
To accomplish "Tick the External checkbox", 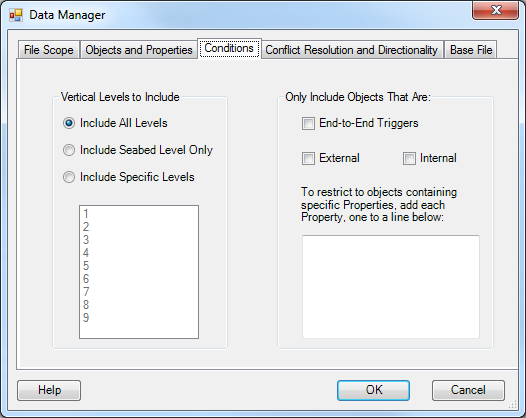I will coord(308,158).
